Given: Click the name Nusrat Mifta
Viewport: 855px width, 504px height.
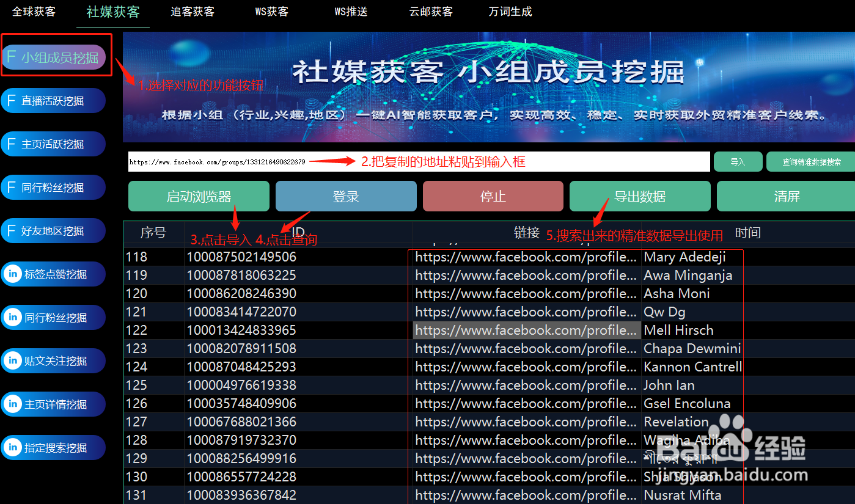Looking at the screenshot, I should click(x=683, y=495).
